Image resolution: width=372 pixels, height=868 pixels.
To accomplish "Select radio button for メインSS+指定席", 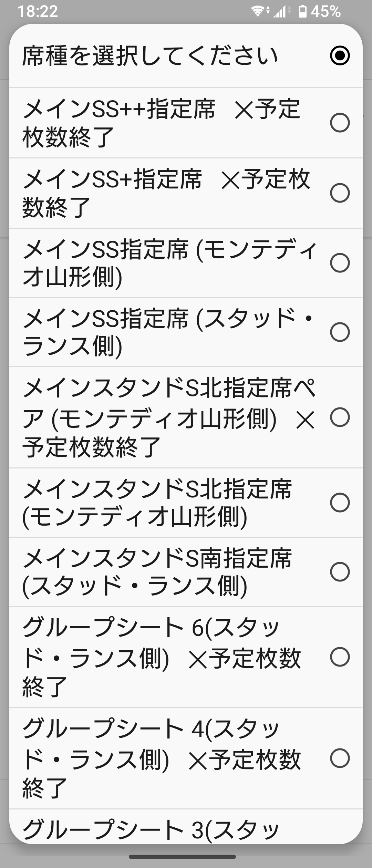I will (340, 193).
